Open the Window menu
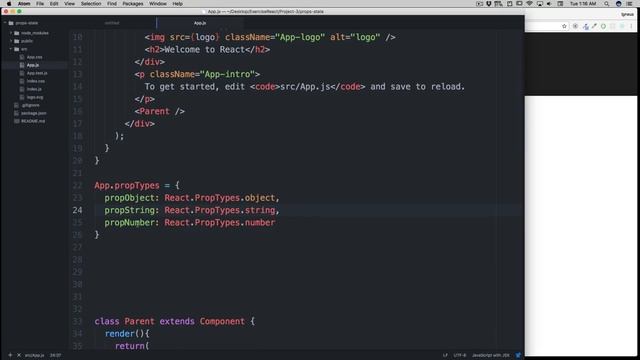 [x=158, y=4]
